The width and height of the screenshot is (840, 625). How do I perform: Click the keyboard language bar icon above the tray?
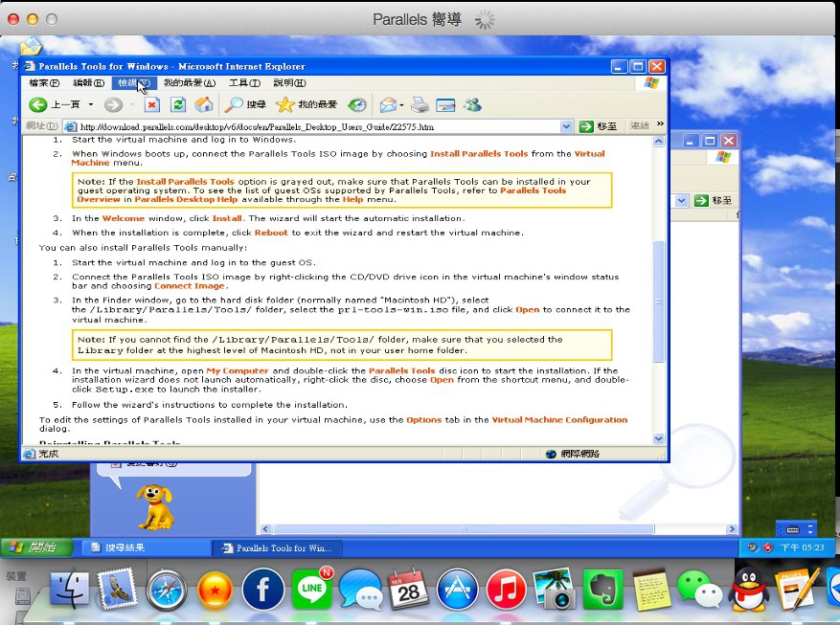point(793,529)
